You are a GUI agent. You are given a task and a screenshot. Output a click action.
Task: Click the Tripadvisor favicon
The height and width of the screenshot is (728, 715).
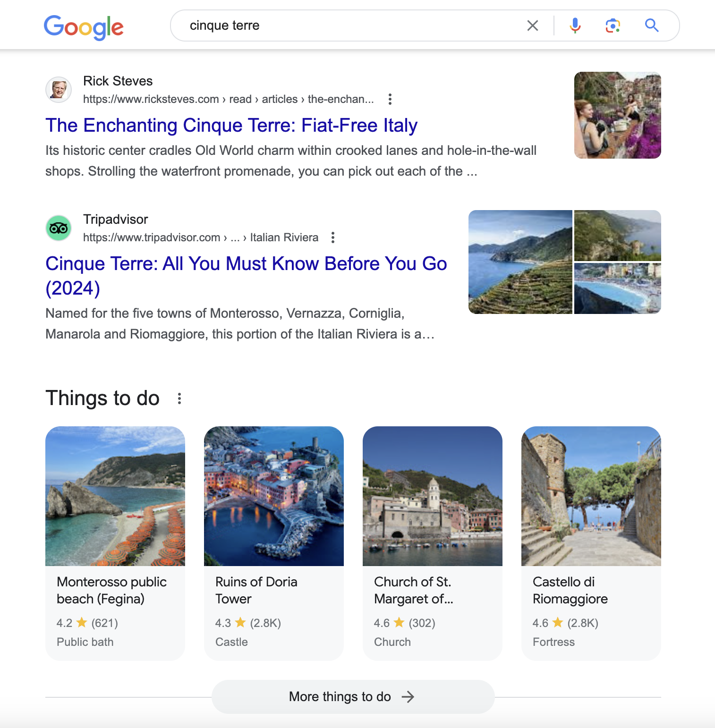pos(59,228)
